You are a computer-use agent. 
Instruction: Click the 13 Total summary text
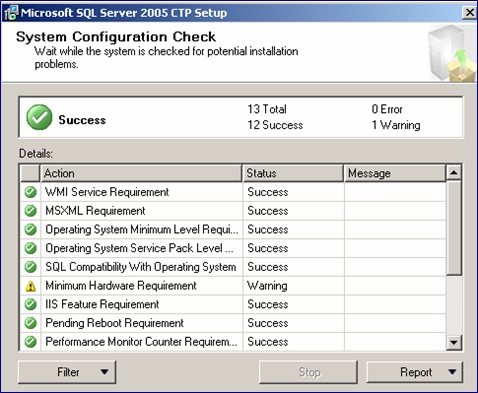tap(267, 109)
